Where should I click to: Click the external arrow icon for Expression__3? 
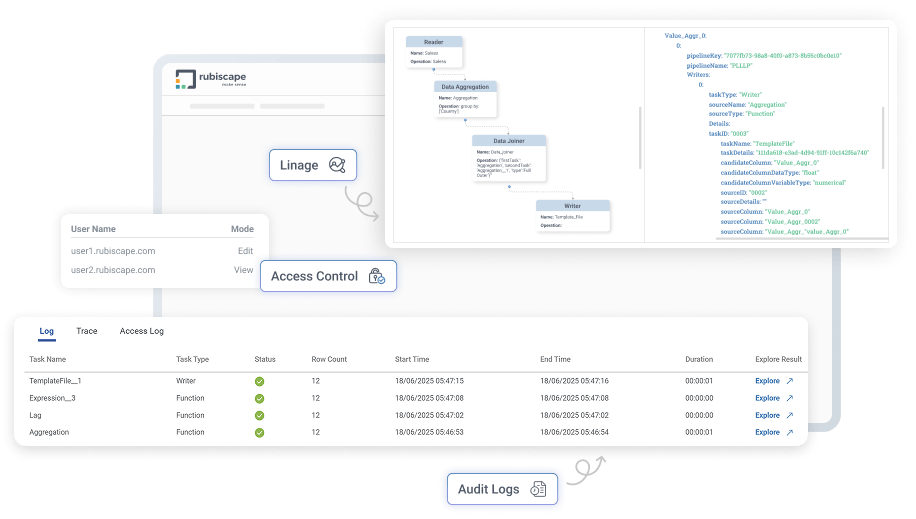789,398
